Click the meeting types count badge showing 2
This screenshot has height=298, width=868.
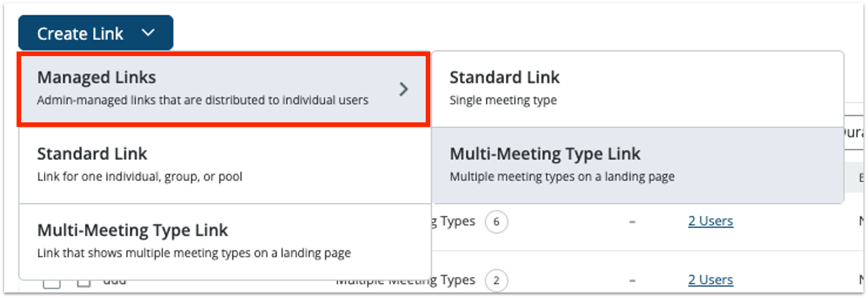tap(496, 281)
